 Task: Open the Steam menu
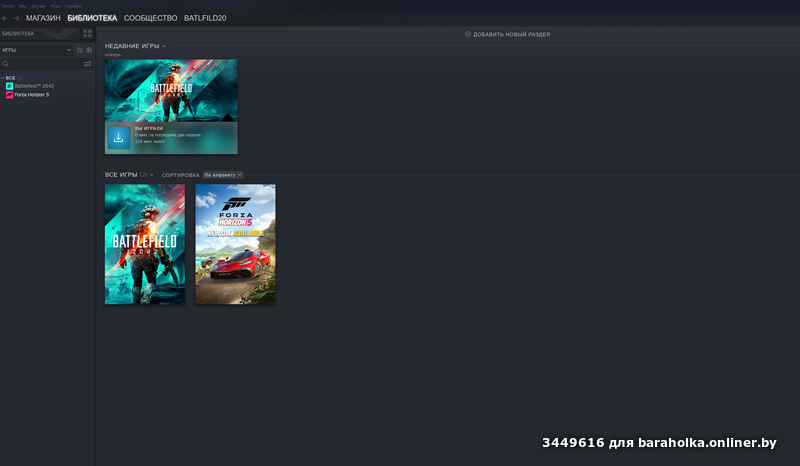[8, 6]
